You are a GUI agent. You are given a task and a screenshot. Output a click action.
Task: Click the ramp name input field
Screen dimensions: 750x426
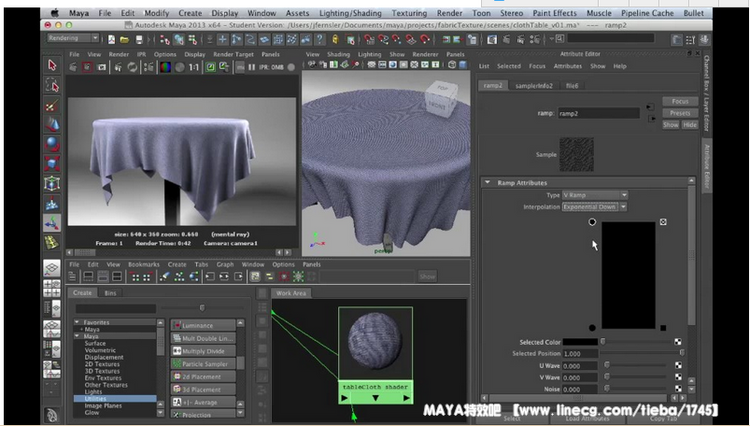tap(598, 113)
